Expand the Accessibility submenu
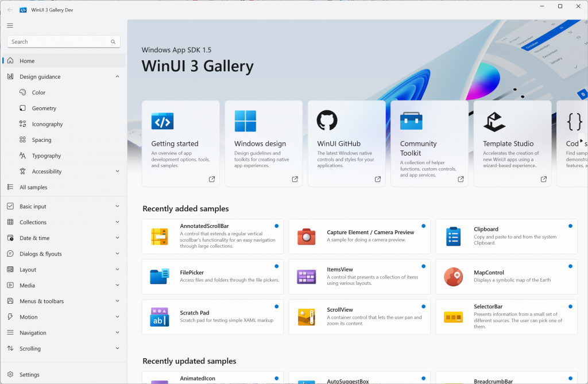 (x=117, y=172)
